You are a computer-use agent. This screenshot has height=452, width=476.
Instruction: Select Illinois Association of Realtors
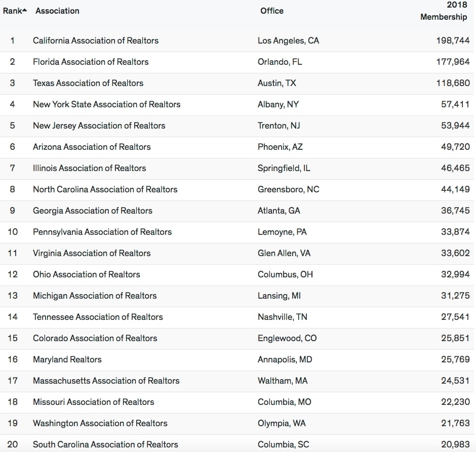[x=89, y=168]
